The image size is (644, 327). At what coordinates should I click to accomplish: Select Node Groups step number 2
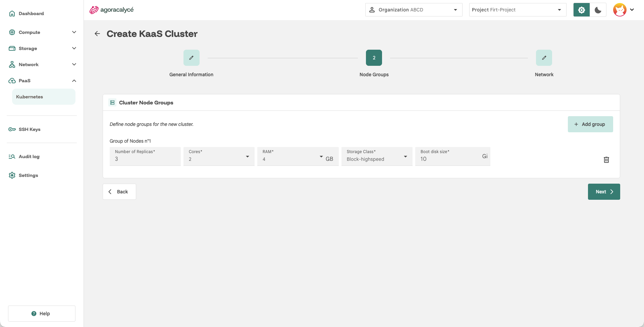tap(374, 58)
